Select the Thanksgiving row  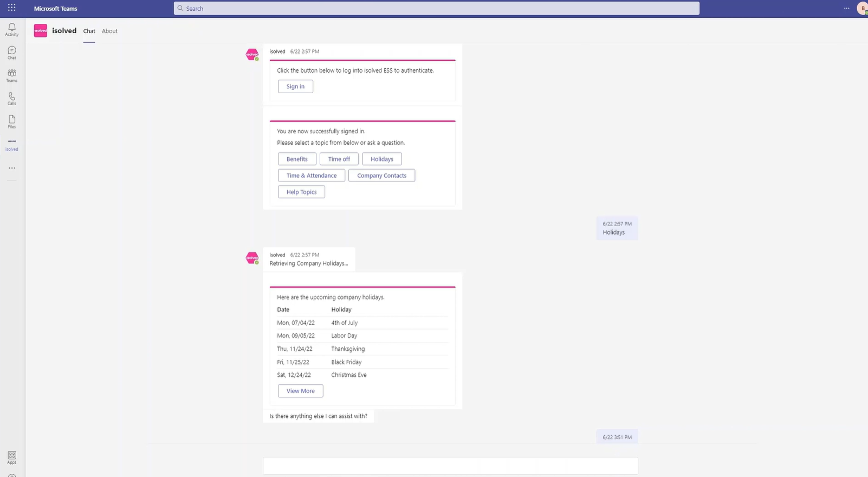[362, 349]
